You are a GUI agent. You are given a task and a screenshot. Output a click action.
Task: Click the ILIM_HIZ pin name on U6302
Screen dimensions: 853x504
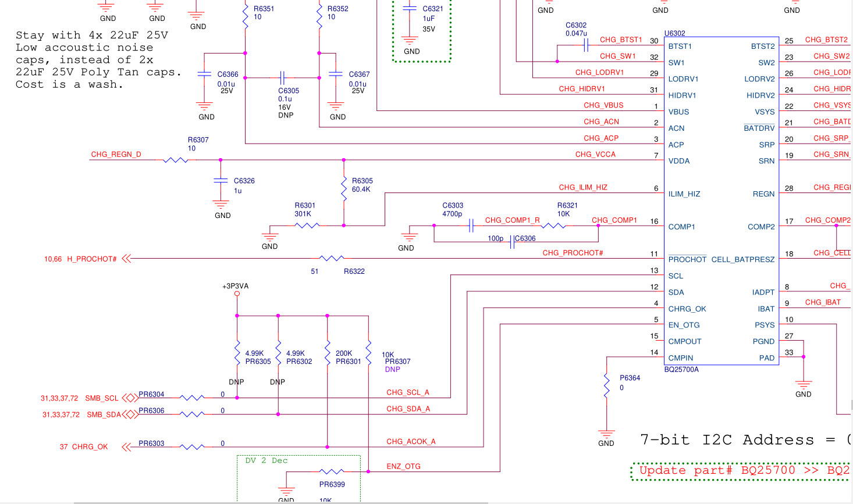tap(684, 194)
